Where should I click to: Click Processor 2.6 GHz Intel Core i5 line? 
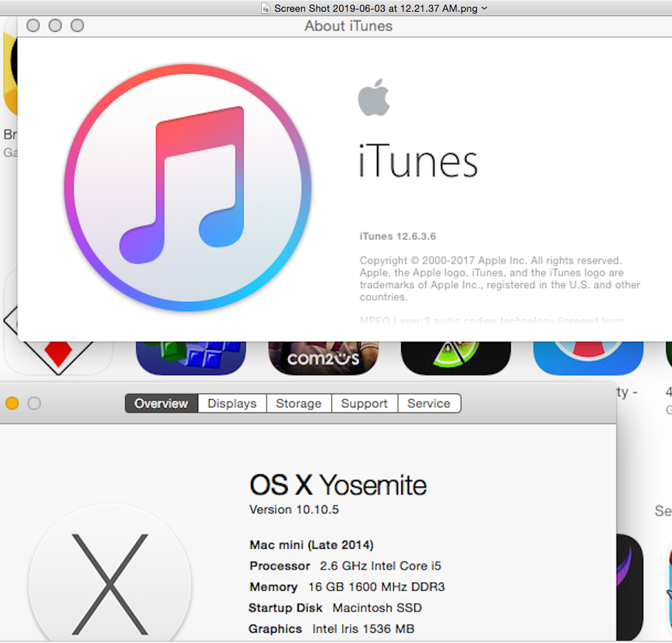(x=345, y=566)
